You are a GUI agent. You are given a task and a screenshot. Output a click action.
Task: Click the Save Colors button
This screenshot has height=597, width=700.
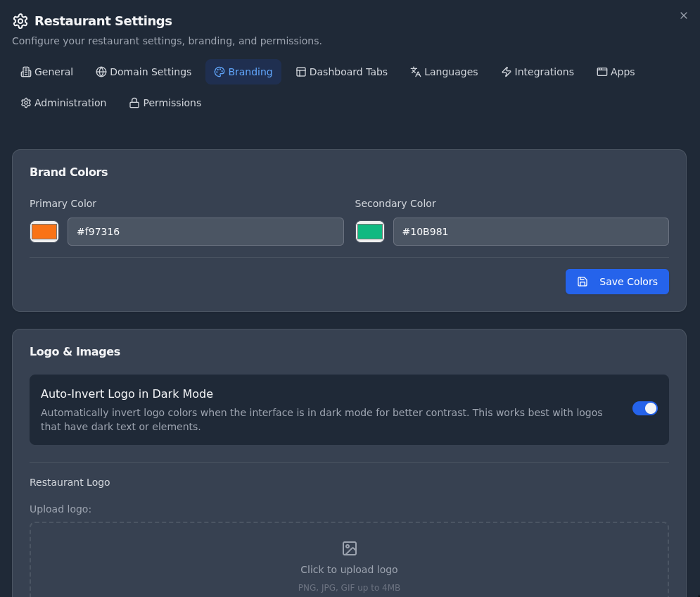pyautogui.click(x=617, y=282)
